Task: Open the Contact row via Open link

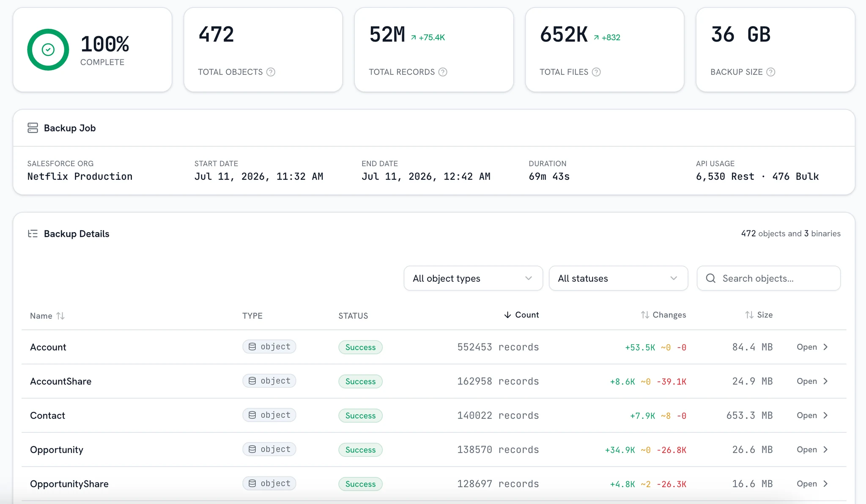Action: point(812,416)
